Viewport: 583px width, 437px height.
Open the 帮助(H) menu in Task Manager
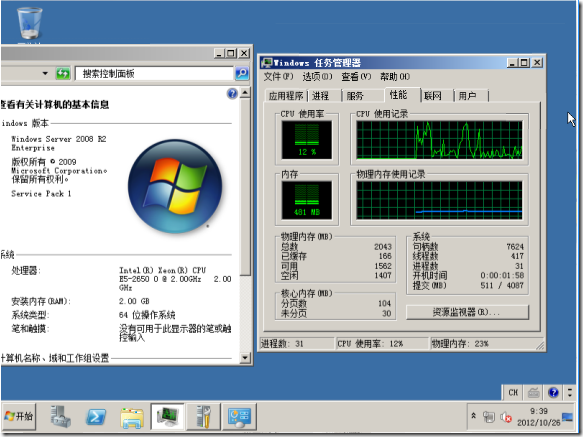395,77
